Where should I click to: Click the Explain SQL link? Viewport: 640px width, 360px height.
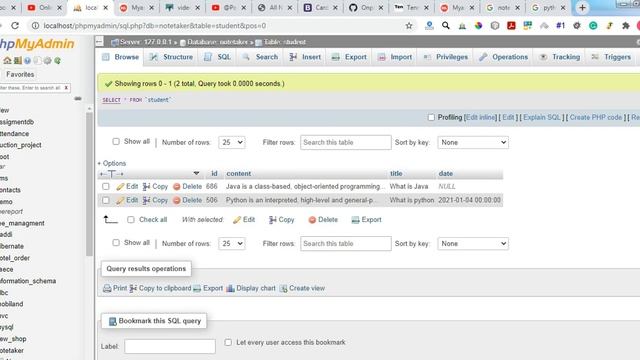coord(542,118)
